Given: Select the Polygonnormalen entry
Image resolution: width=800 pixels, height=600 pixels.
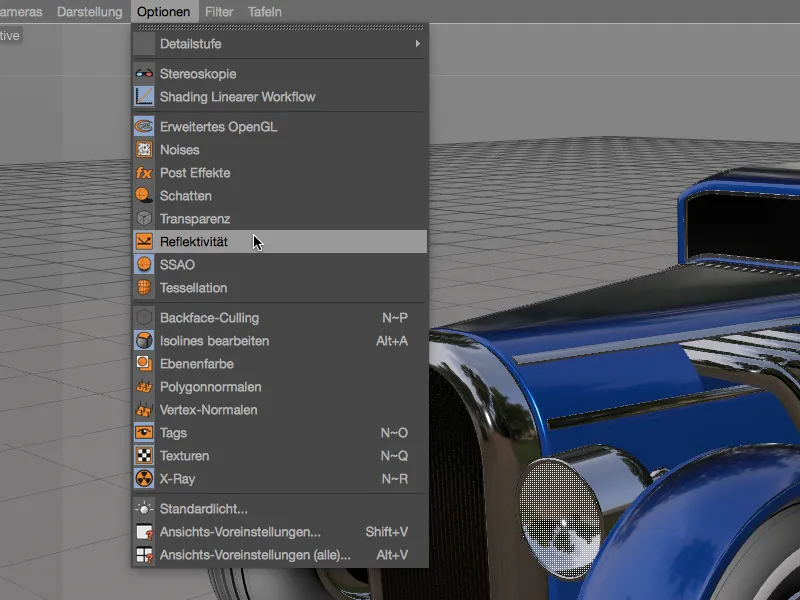Looking at the screenshot, I should 280,387.
